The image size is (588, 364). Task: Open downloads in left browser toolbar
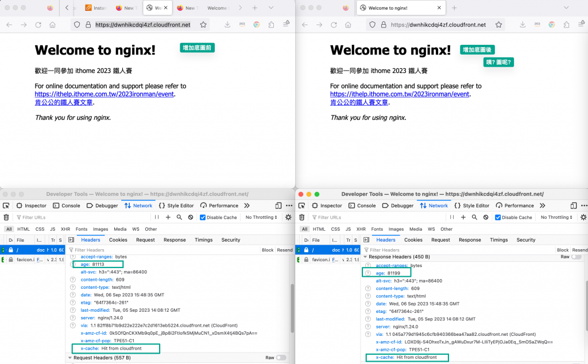click(x=227, y=25)
